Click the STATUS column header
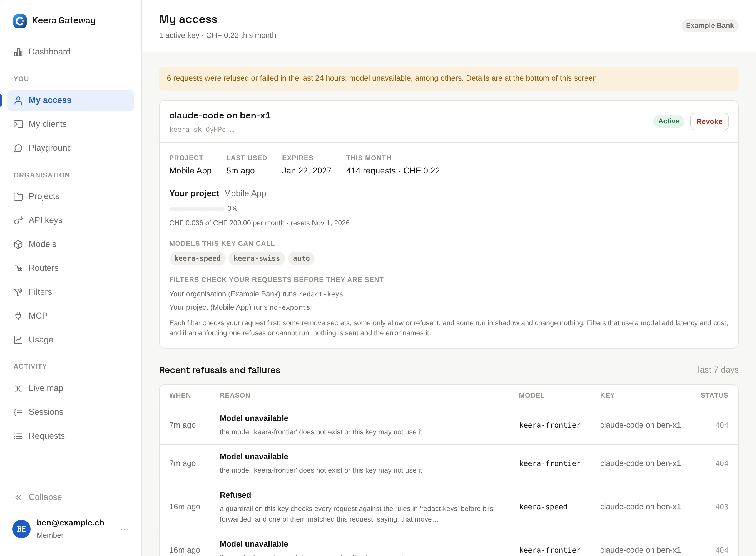Viewport: 756px width, 556px height. pos(714,396)
